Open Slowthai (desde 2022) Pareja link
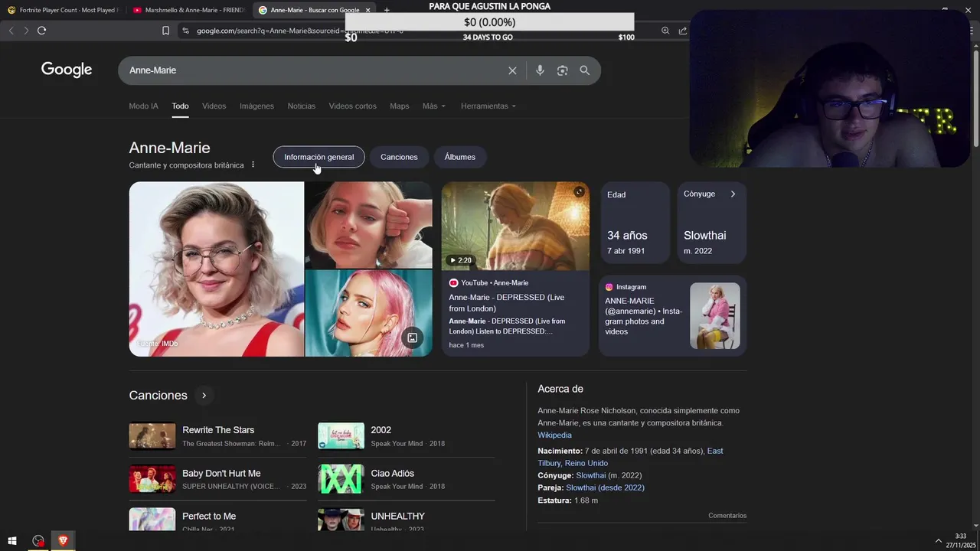 605,487
